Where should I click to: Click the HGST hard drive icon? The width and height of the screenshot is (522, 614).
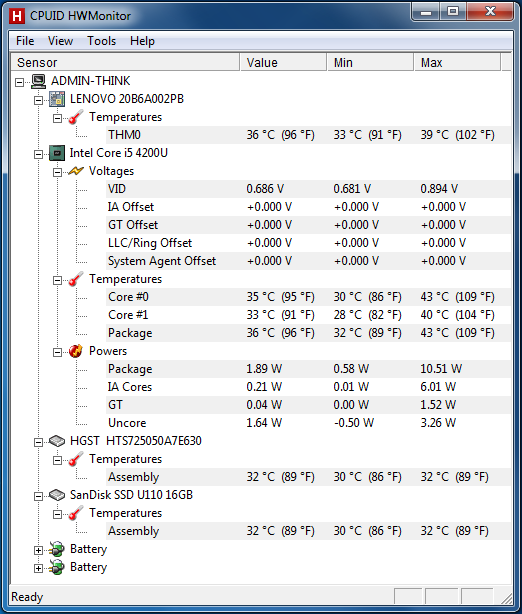pyautogui.click(x=57, y=441)
